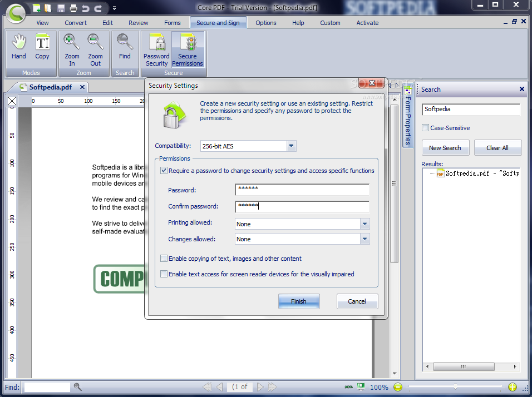Close the Security Settings dialog

372,83
